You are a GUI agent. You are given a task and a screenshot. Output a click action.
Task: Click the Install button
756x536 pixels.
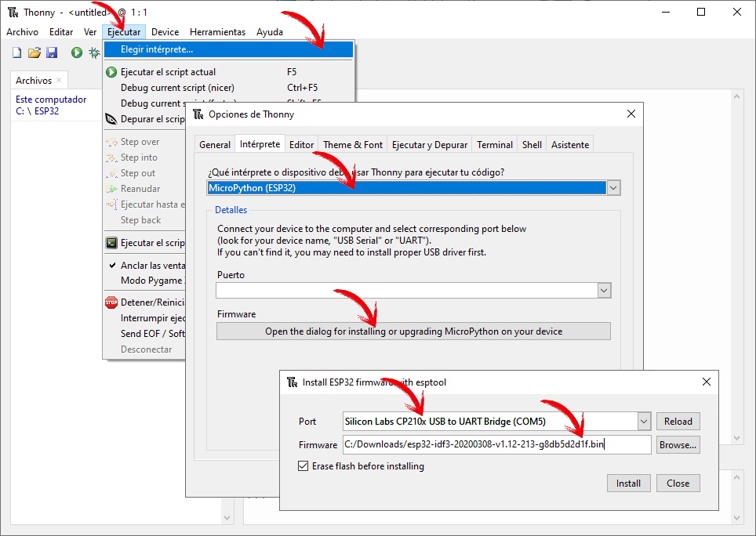(628, 483)
